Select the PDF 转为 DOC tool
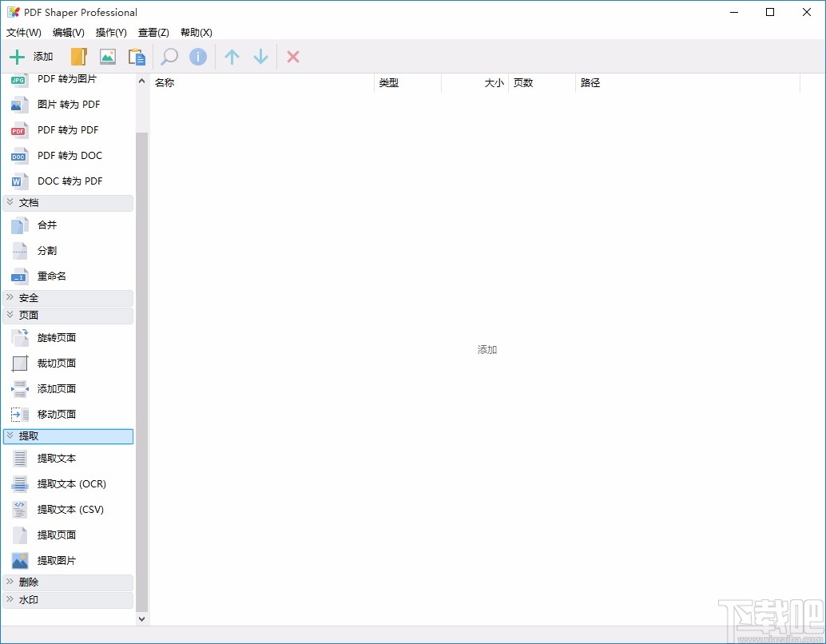 [69, 155]
